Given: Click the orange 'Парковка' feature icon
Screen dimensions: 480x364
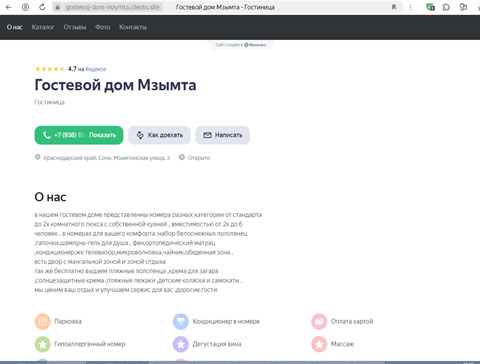Looking at the screenshot, I should 43,321.
